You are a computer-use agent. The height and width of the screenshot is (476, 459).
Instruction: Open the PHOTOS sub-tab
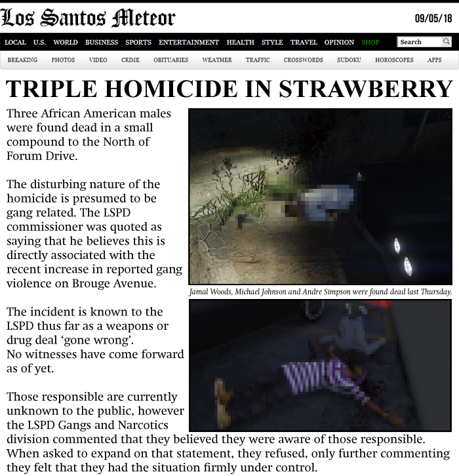[x=63, y=60]
